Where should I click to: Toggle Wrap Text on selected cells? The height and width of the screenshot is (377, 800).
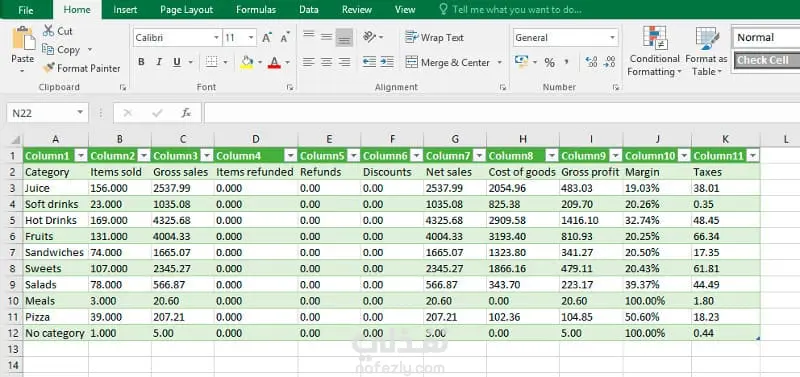coord(434,37)
